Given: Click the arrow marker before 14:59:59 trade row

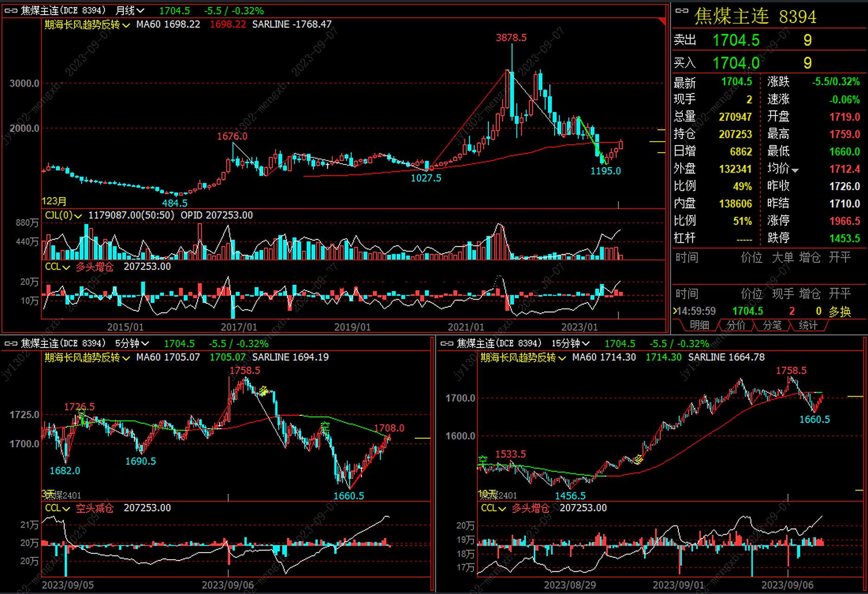Looking at the screenshot, I should 675,311.
